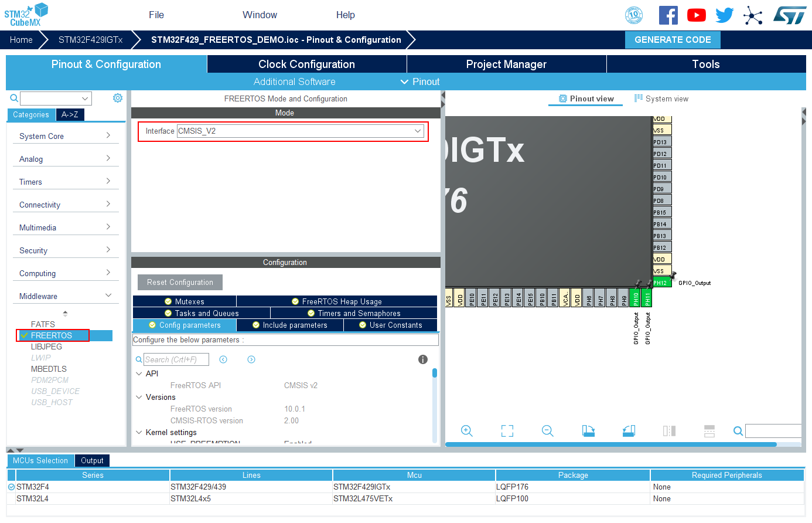Open the Interface CMSIS_V2 dropdown

300,131
